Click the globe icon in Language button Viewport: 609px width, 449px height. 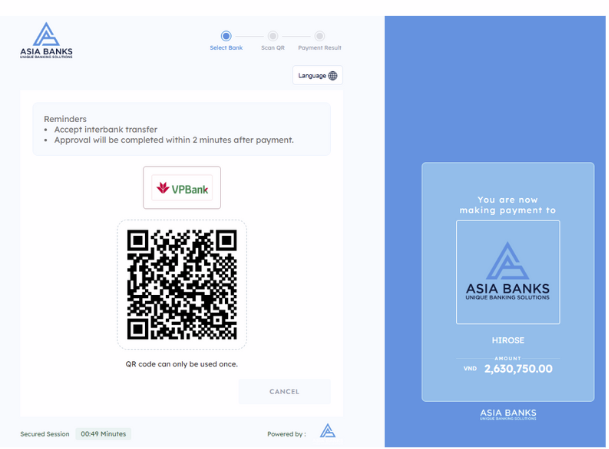tap(333, 76)
